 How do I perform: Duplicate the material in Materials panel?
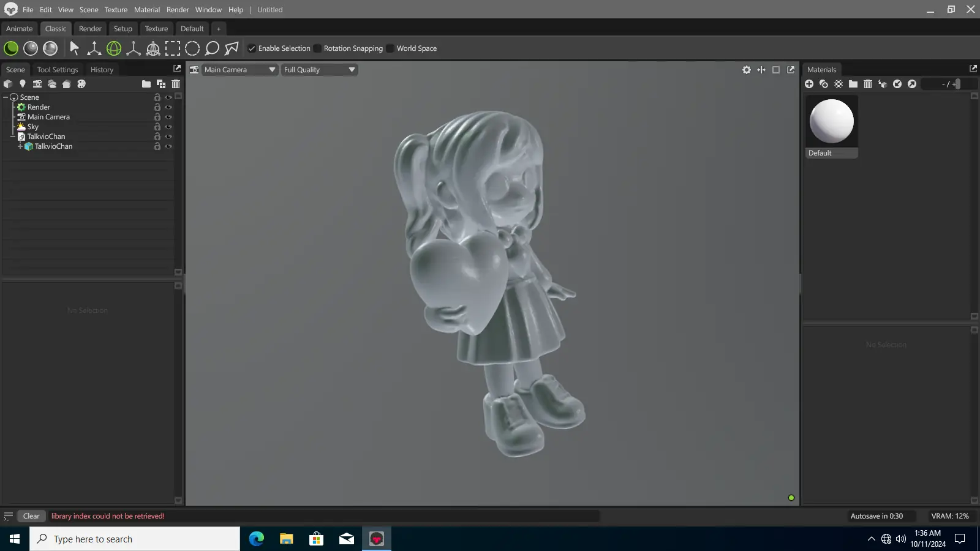pyautogui.click(x=824, y=84)
